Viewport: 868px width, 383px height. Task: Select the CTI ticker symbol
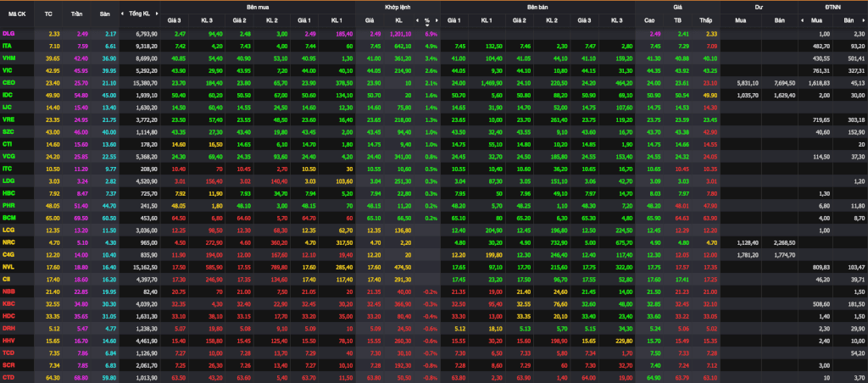click(x=8, y=143)
